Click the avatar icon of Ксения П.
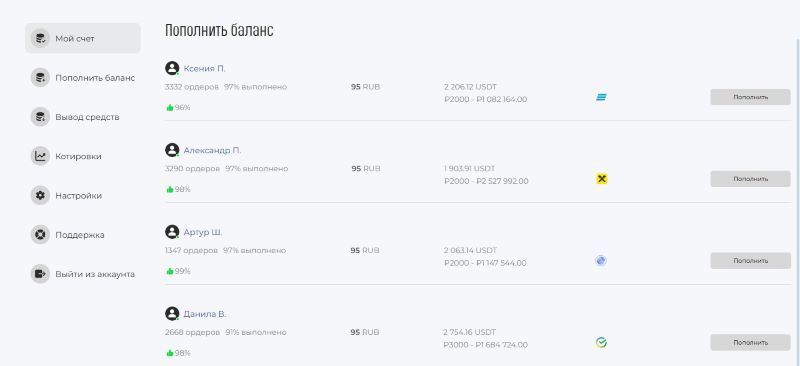 [x=172, y=68]
